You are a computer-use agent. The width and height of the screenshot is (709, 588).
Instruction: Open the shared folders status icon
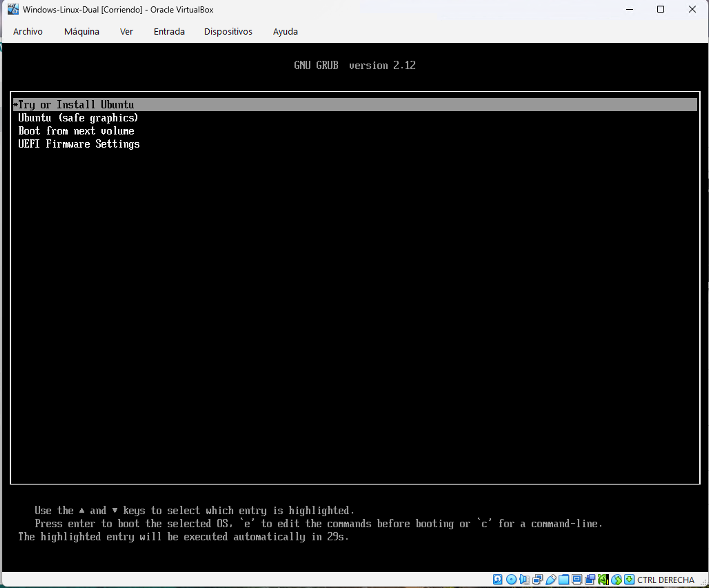564,579
